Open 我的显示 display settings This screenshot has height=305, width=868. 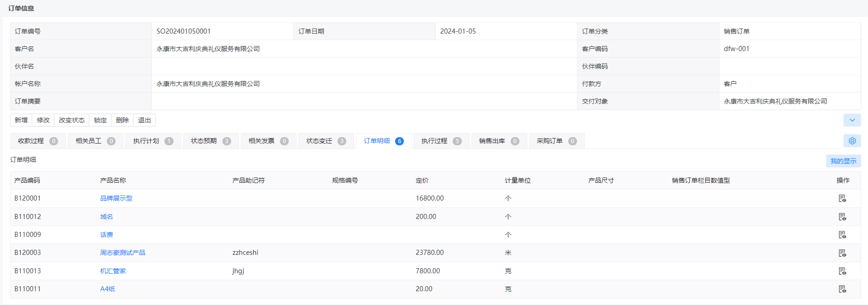843,161
